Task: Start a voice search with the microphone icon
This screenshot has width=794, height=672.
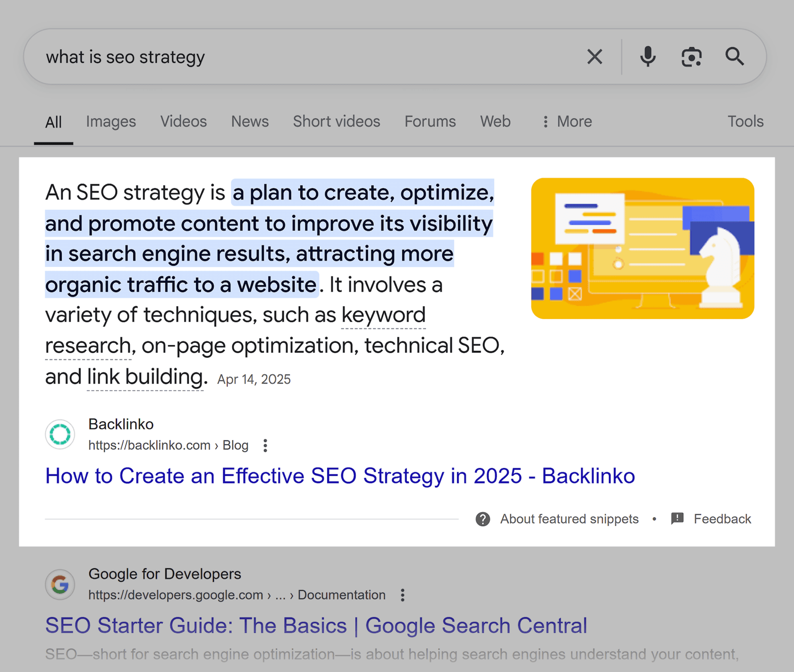Action: (647, 57)
